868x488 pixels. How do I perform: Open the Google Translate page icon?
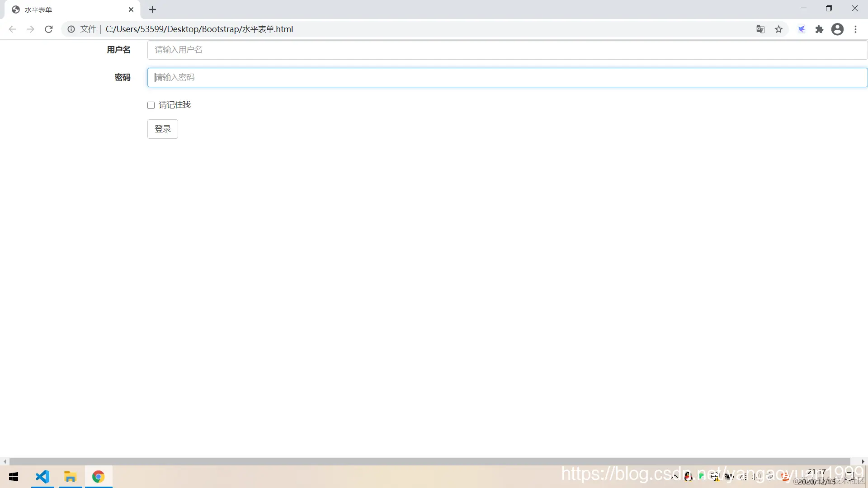(x=760, y=29)
